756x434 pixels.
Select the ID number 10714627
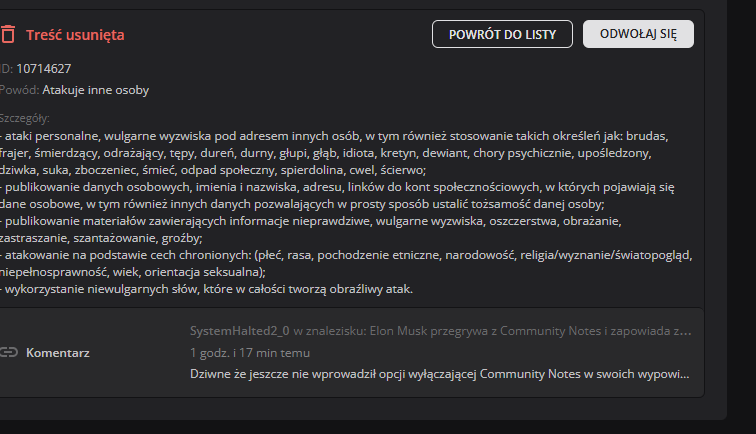coord(43,68)
